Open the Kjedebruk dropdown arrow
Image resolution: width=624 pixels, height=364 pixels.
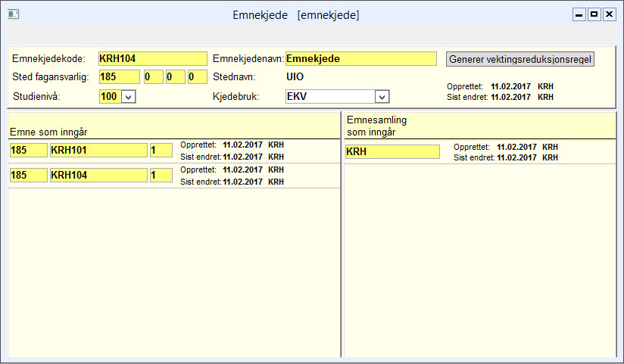point(382,97)
